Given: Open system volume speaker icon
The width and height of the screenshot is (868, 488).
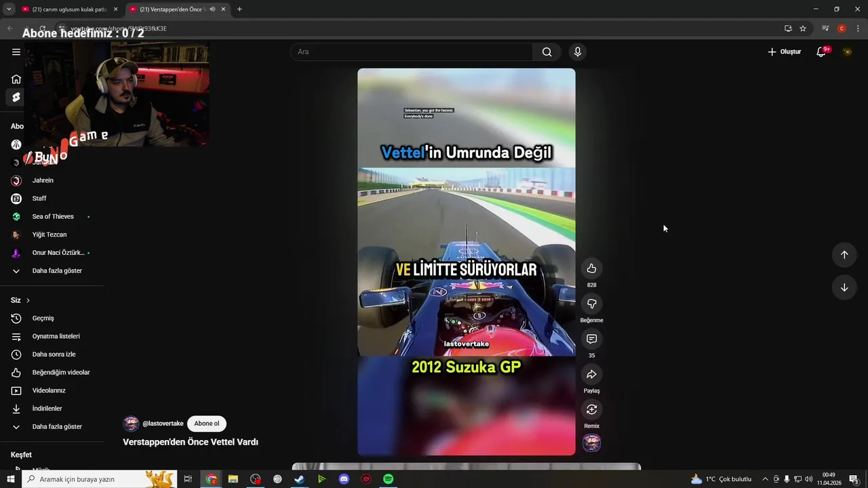Looking at the screenshot, I should 808,479.
